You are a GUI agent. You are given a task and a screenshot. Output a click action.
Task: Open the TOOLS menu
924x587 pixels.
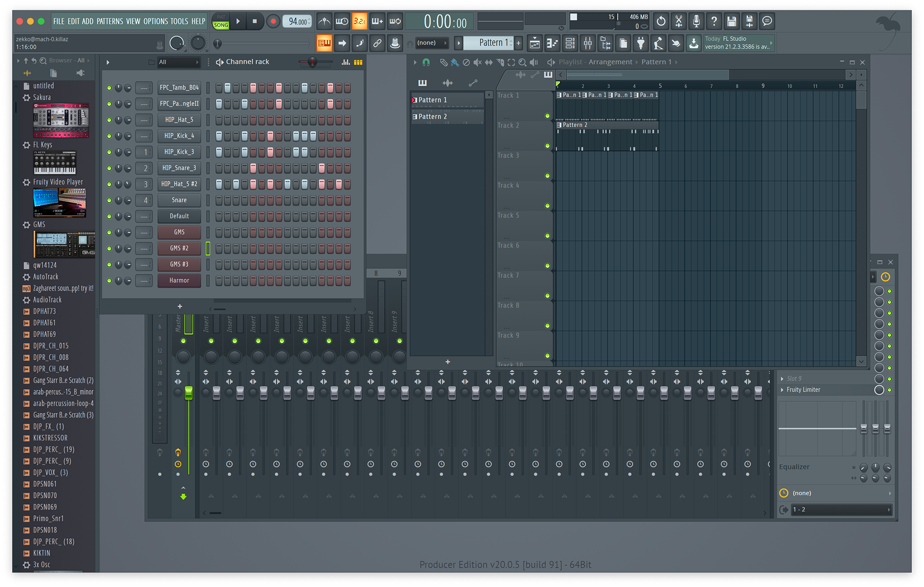(x=179, y=21)
